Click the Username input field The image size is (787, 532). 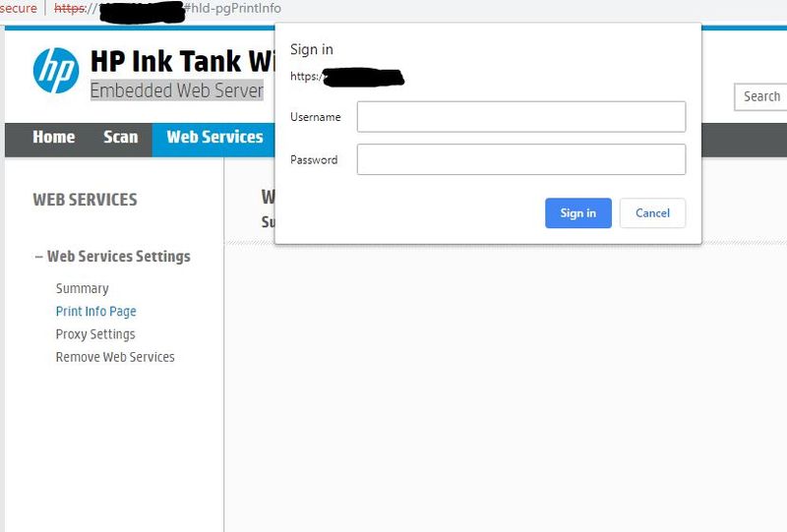[521, 117]
